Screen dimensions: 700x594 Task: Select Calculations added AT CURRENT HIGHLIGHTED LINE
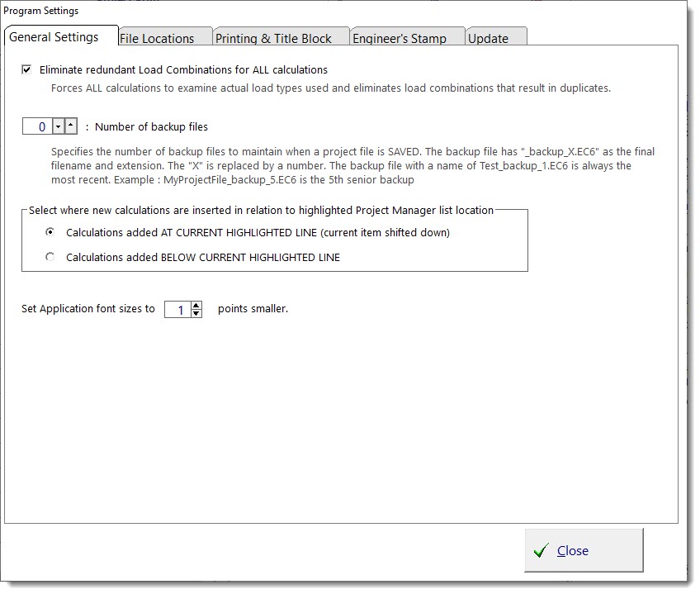click(50, 233)
